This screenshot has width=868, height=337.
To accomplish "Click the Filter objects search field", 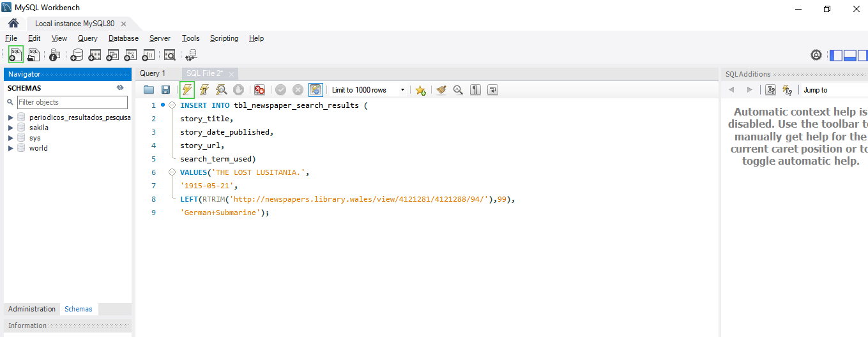I will pos(72,102).
